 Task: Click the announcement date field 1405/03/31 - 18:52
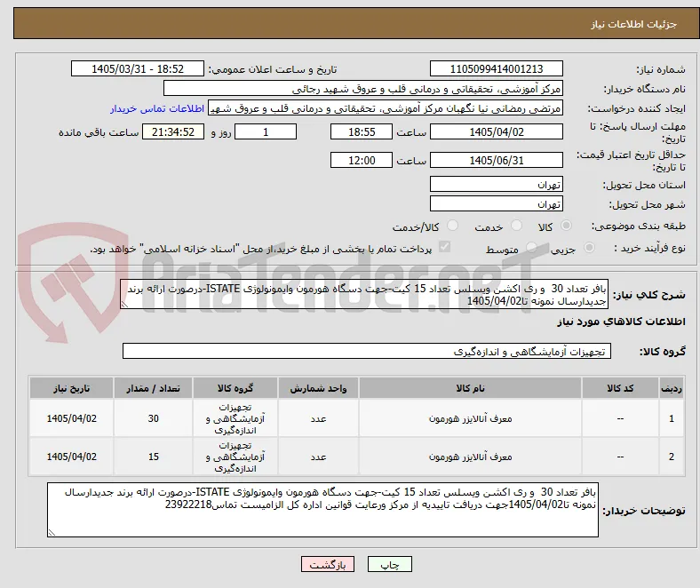pyautogui.click(x=138, y=68)
